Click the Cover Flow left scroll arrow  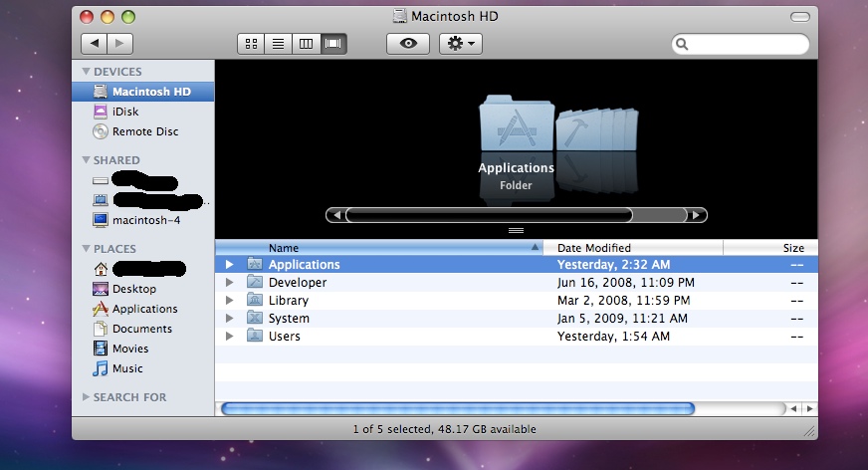[336, 215]
